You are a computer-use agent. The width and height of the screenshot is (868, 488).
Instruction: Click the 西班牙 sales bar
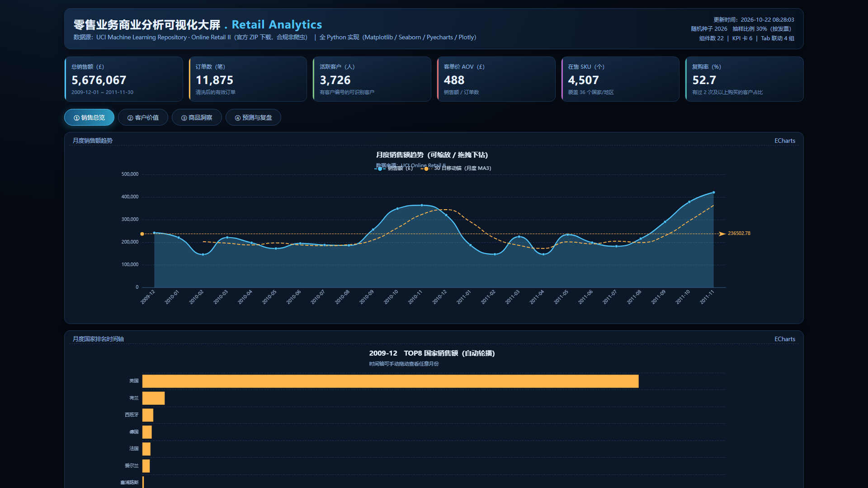[148, 415]
